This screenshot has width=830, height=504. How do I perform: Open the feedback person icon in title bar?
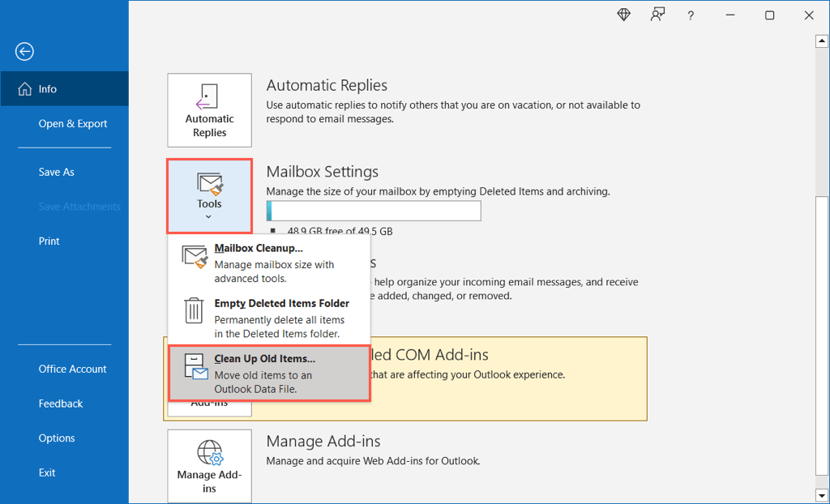pos(657,15)
